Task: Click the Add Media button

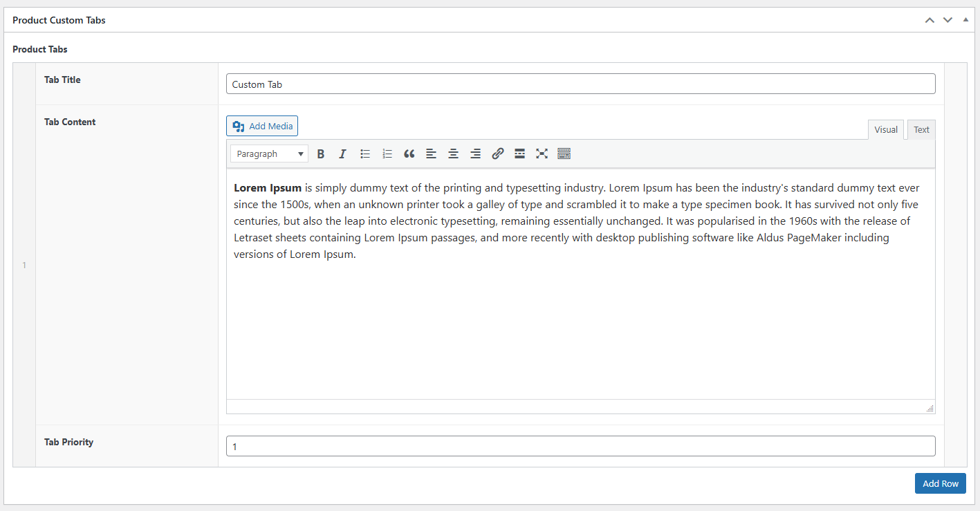Action: pos(262,126)
